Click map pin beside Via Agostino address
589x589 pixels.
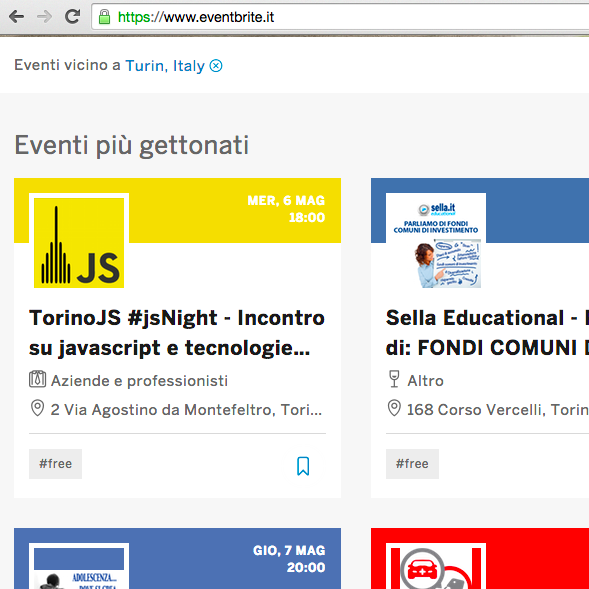tap(37, 408)
